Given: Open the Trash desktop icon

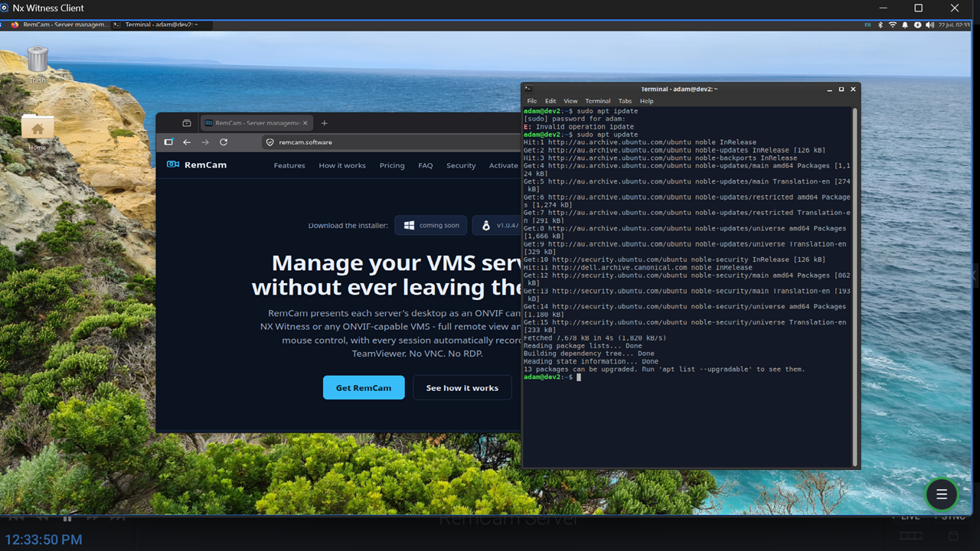Looking at the screenshot, I should click(x=38, y=61).
